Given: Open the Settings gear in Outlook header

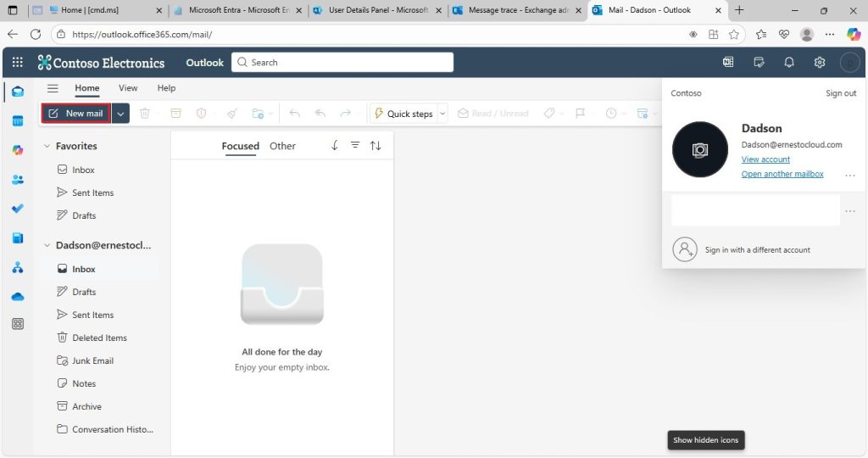Looking at the screenshot, I should click(x=820, y=62).
